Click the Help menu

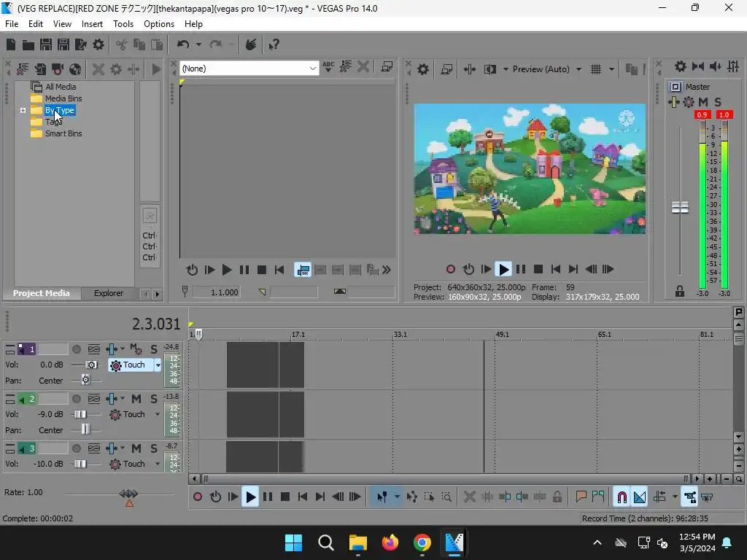click(x=193, y=24)
